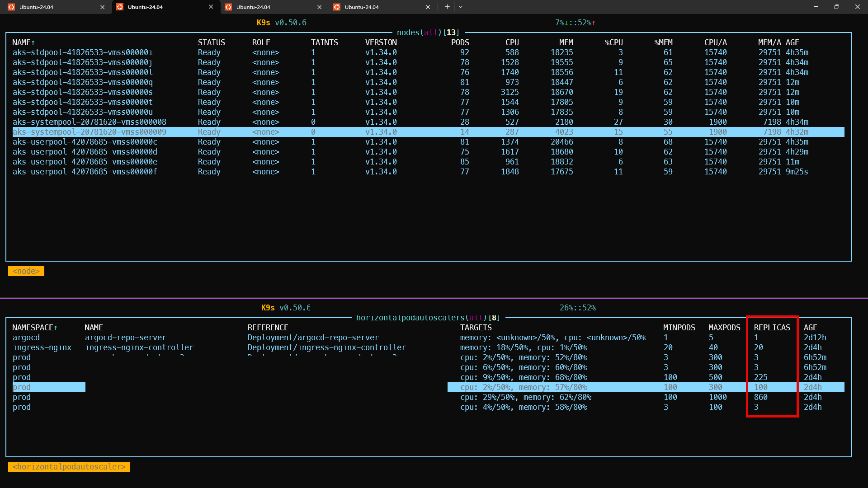Viewport: 868px width, 488px height.
Task: Click the AGE column header in nodes
Action: (792, 42)
